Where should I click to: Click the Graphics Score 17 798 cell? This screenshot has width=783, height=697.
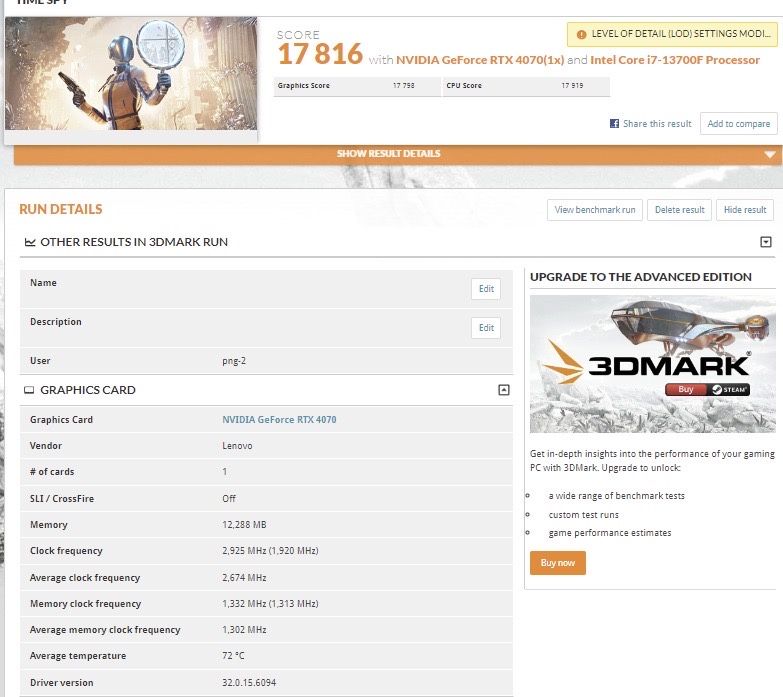[357, 86]
